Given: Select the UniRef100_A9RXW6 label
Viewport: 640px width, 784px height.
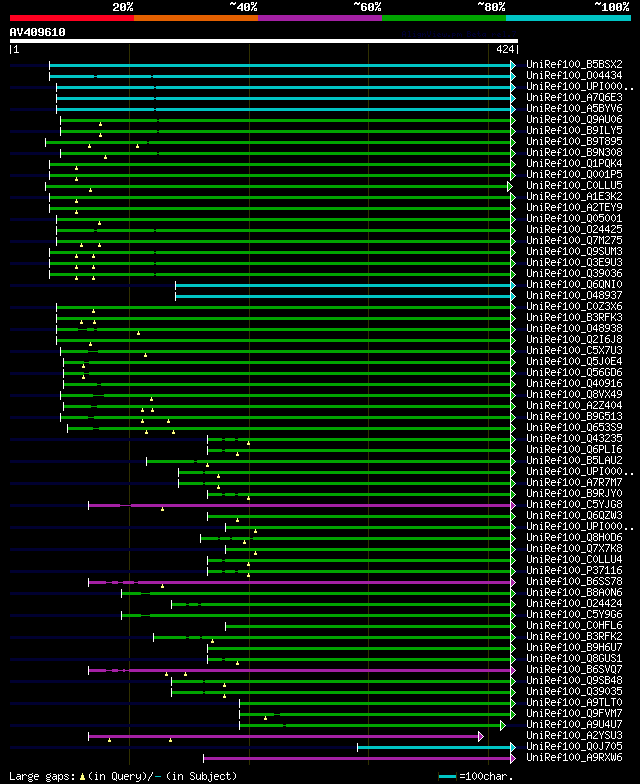Looking at the screenshot, I should [574, 758].
